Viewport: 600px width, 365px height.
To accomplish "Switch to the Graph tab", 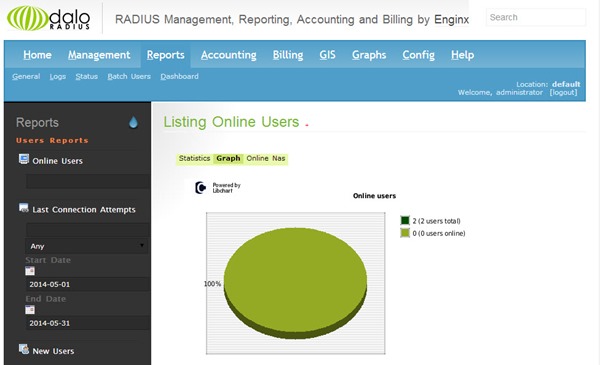I will pyautogui.click(x=228, y=158).
